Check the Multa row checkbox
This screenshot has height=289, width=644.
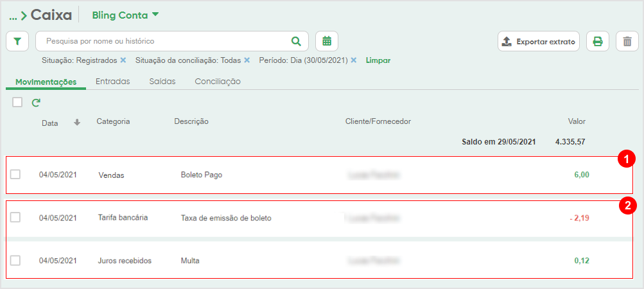point(15,260)
